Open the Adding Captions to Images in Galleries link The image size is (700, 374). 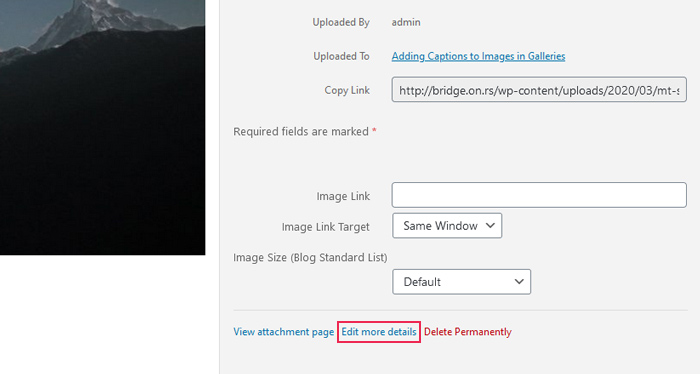click(478, 56)
